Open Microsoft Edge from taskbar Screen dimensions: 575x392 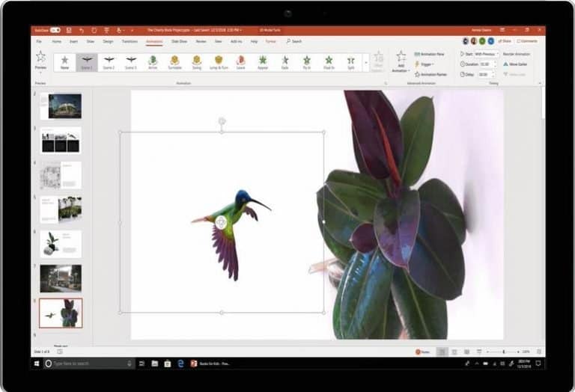point(180,364)
